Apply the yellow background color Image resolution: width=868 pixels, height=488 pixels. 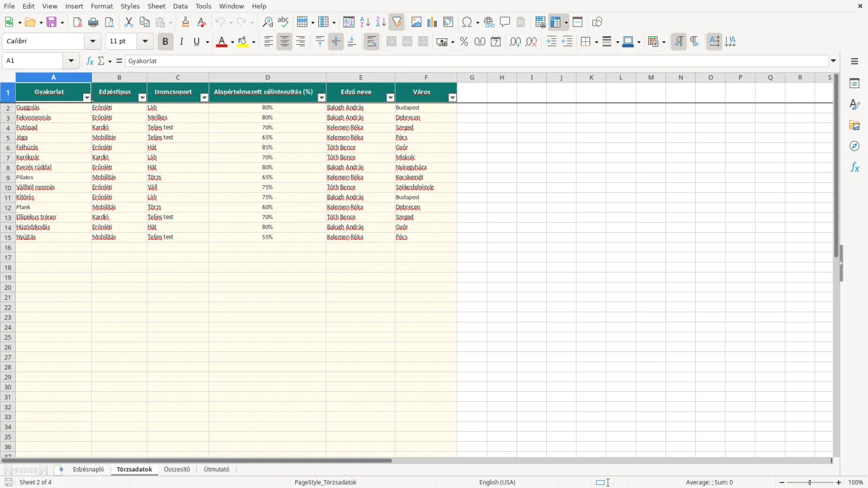click(242, 42)
